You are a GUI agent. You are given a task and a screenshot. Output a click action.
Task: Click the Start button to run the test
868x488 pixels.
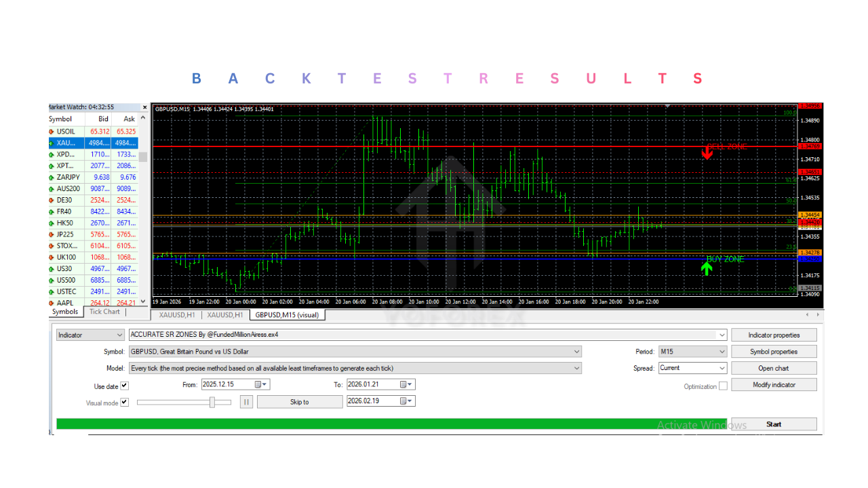tap(774, 424)
